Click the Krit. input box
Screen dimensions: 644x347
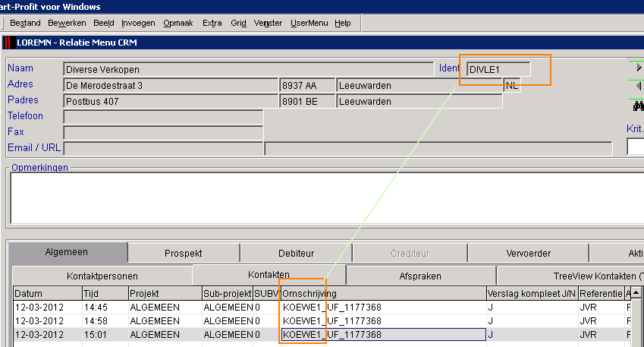coord(636,147)
